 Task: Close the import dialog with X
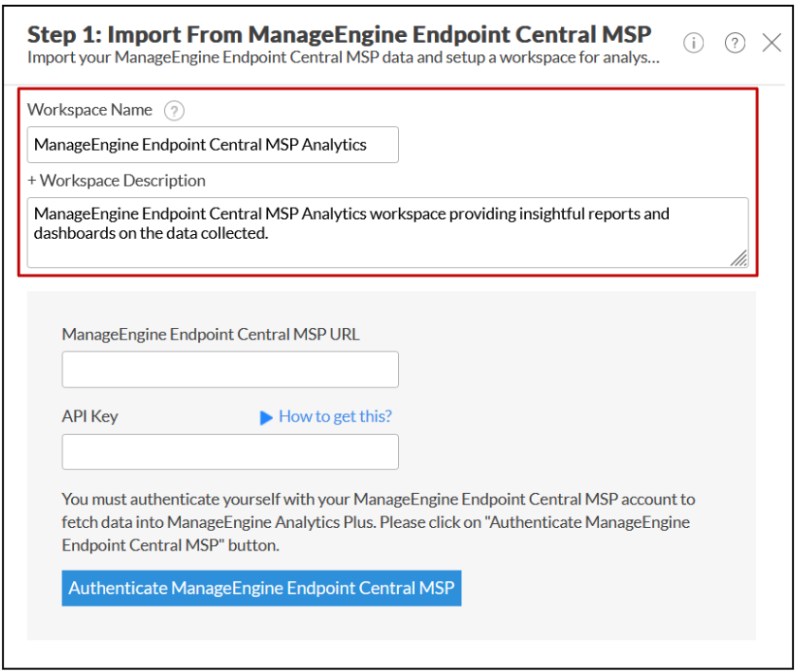coord(771,44)
